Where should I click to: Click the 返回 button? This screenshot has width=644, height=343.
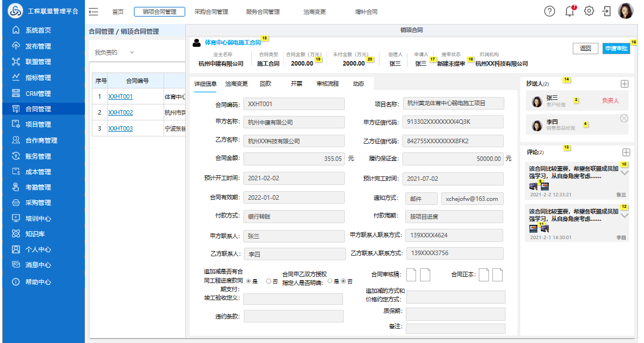(x=585, y=48)
